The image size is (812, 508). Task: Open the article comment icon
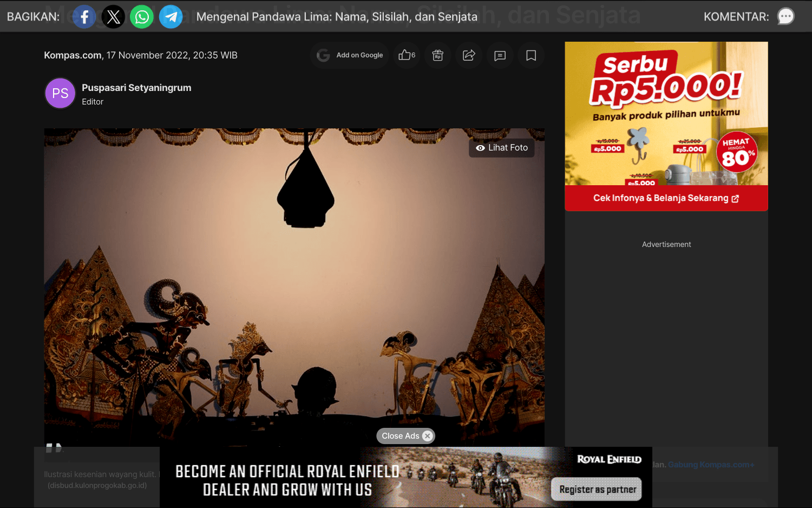(x=500, y=55)
